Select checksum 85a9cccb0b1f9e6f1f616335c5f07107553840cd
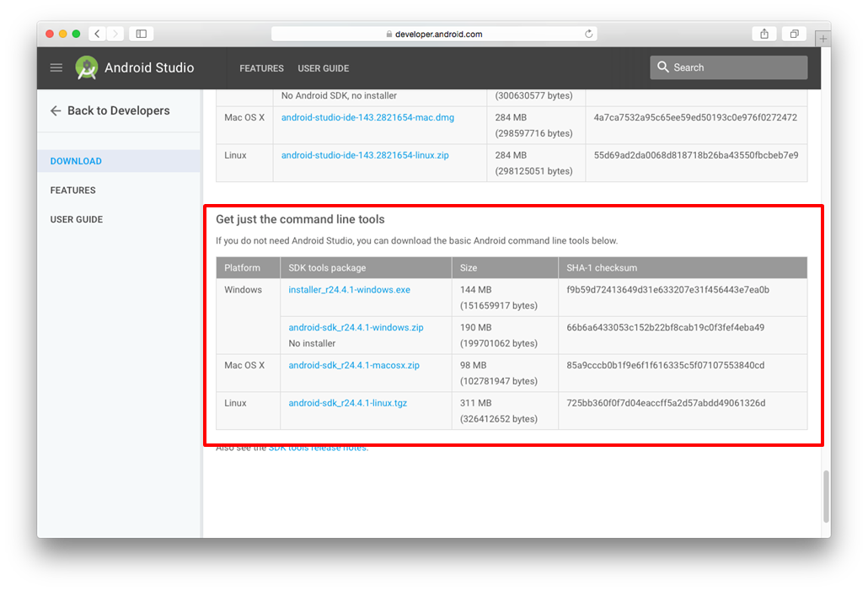 666,365
